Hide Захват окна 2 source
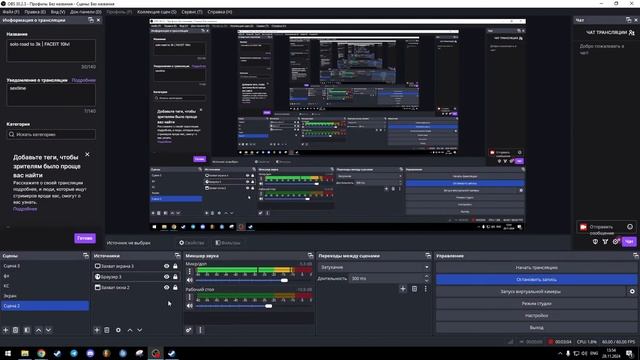Image resolution: width=640 pixels, height=360 pixels. 167,287
